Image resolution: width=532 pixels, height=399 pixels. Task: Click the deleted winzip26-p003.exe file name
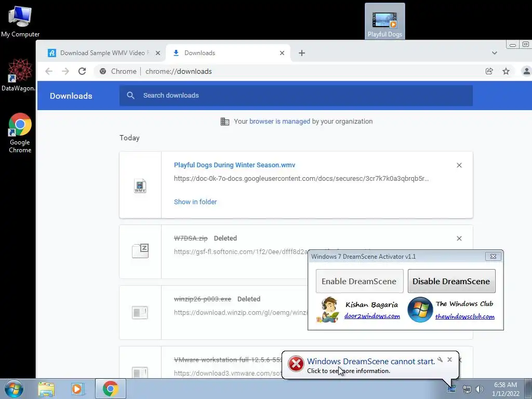point(203,299)
